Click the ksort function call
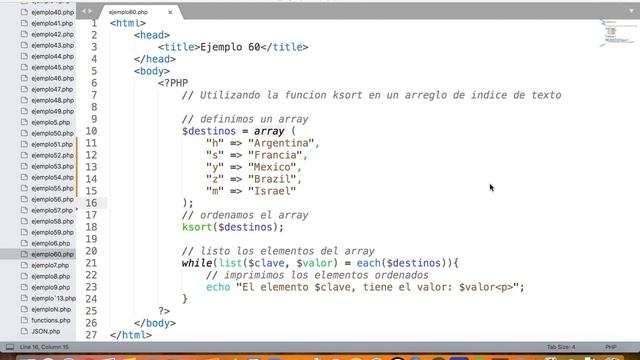 point(197,227)
